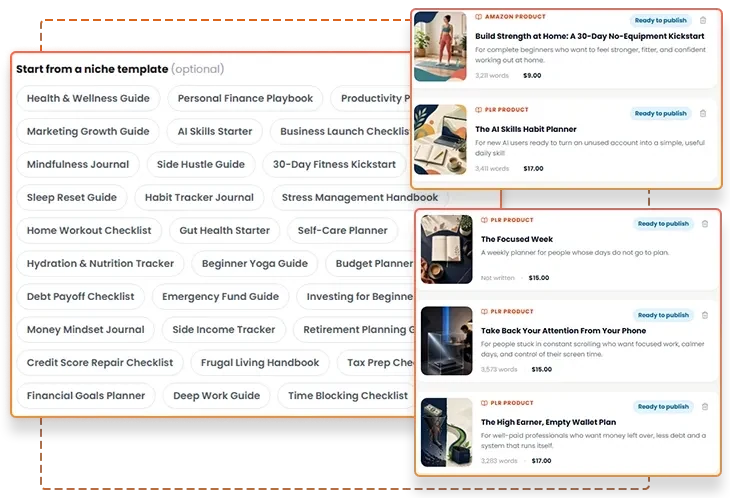
Task: Open Build Strength at Home product title
Action: pos(589,36)
